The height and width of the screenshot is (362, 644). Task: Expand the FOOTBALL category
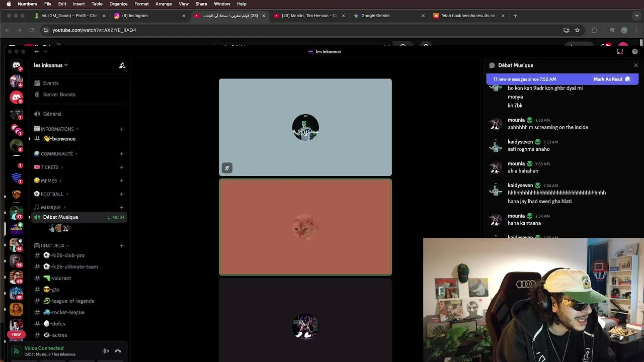tap(51, 194)
